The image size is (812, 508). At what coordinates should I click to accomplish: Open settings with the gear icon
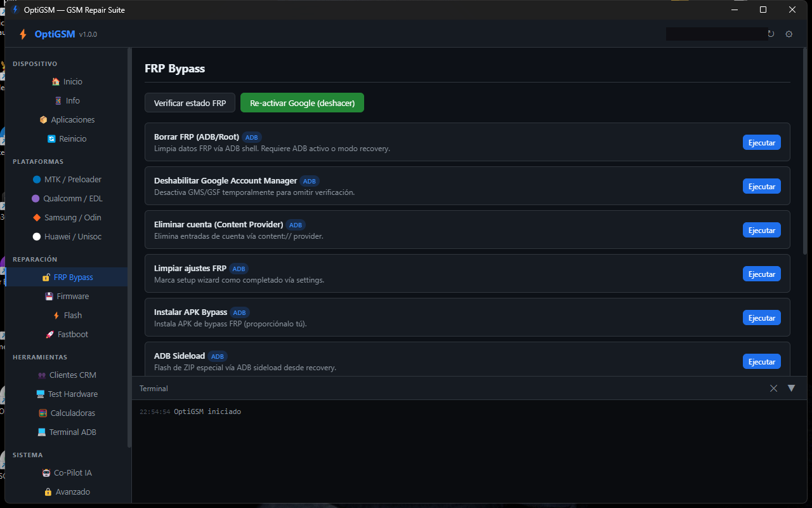pos(789,34)
